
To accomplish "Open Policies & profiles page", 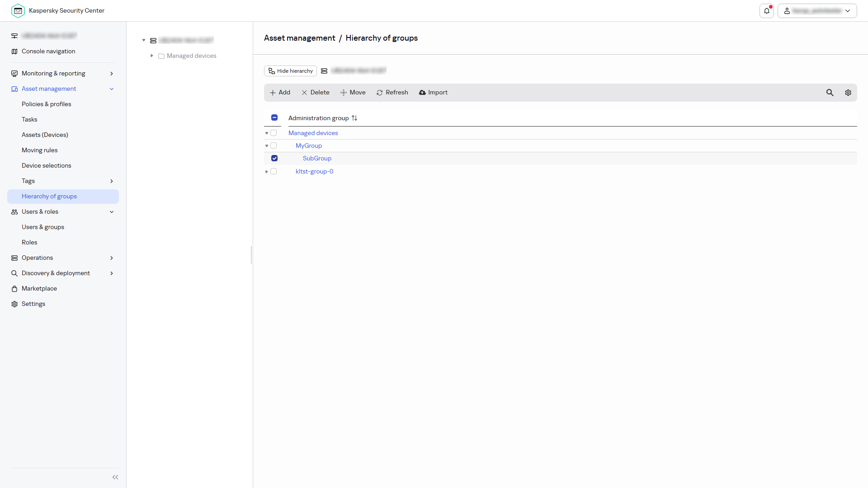I will tap(47, 104).
